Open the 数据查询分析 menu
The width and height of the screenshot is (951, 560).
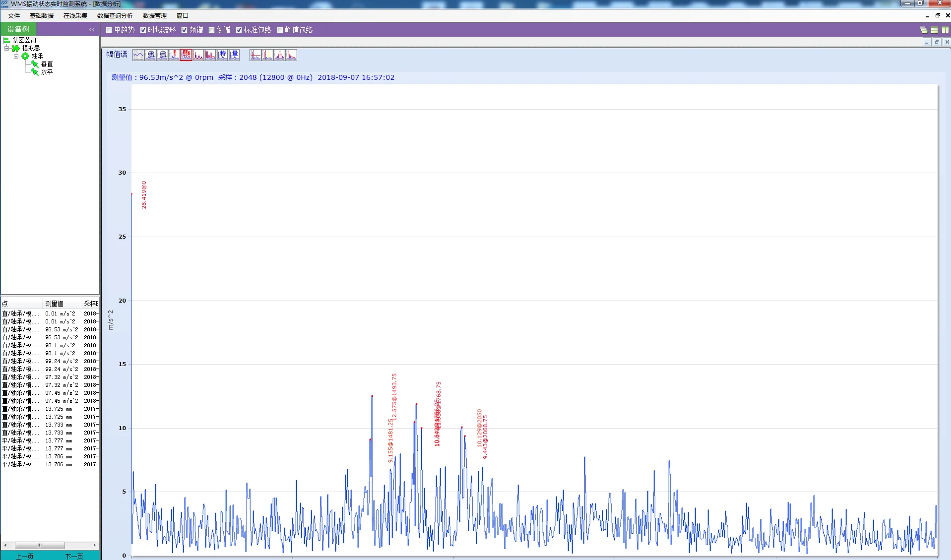[x=115, y=16]
